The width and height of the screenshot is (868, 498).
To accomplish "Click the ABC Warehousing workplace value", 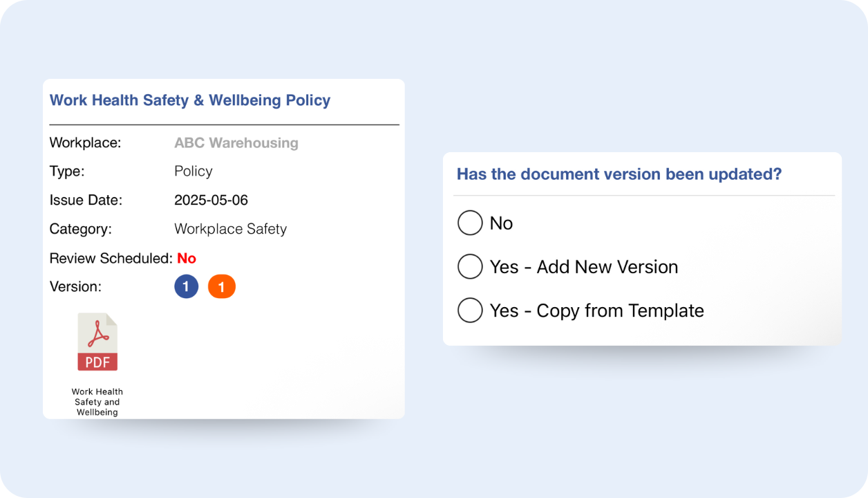I will click(236, 143).
